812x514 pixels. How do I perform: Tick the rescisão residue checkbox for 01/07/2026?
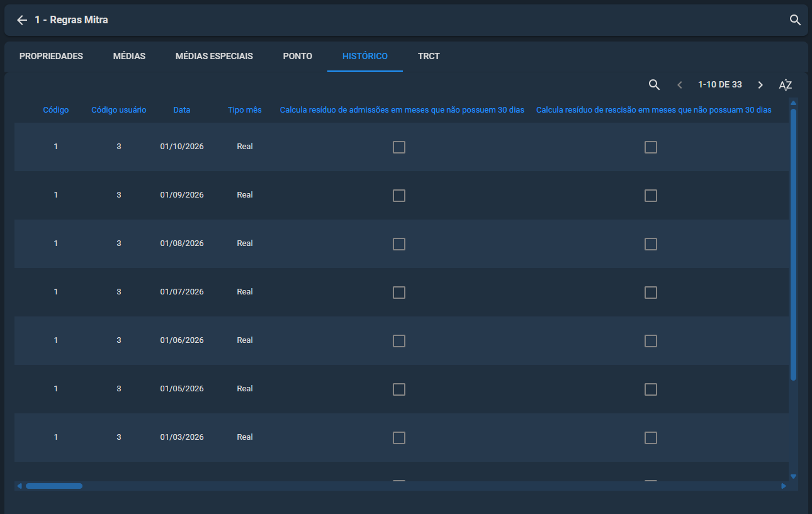click(651, 293)
